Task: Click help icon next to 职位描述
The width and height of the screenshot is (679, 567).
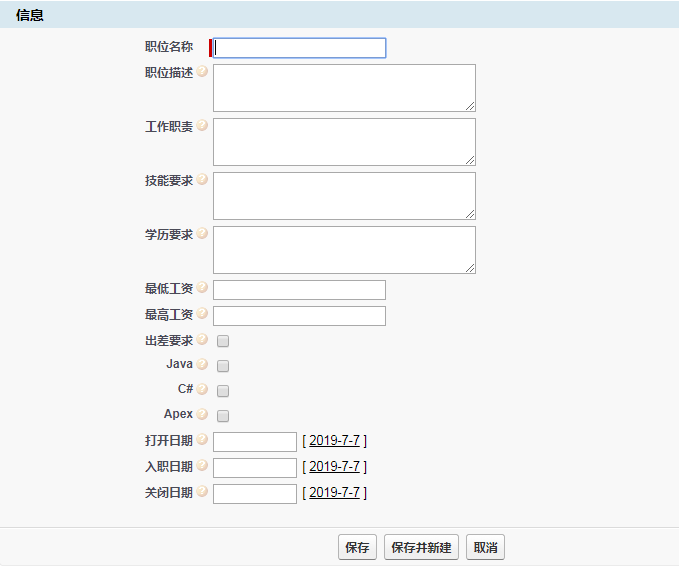Action: (x=202, y=72)
